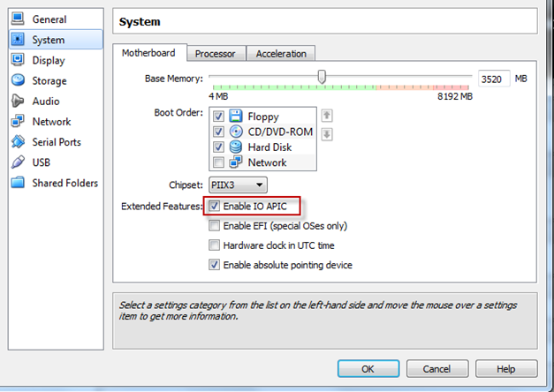The image size is (554, 392).
Task: Select the Audio speaker icon
Action: (x=18, y=101)
